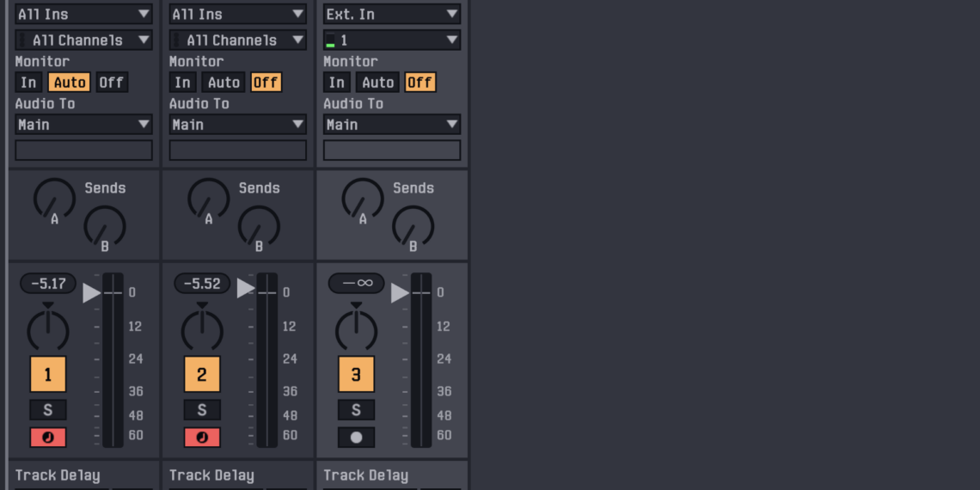Click Send B knob on track 2
Image resolution: width=980 pixels, height=490 pixels.
click(x=259, y=226)
